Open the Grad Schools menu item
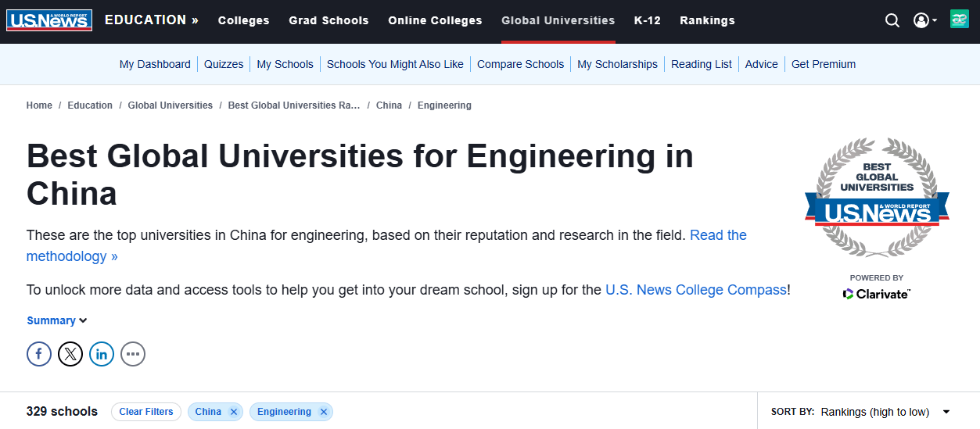 click(x=328, y=21)
